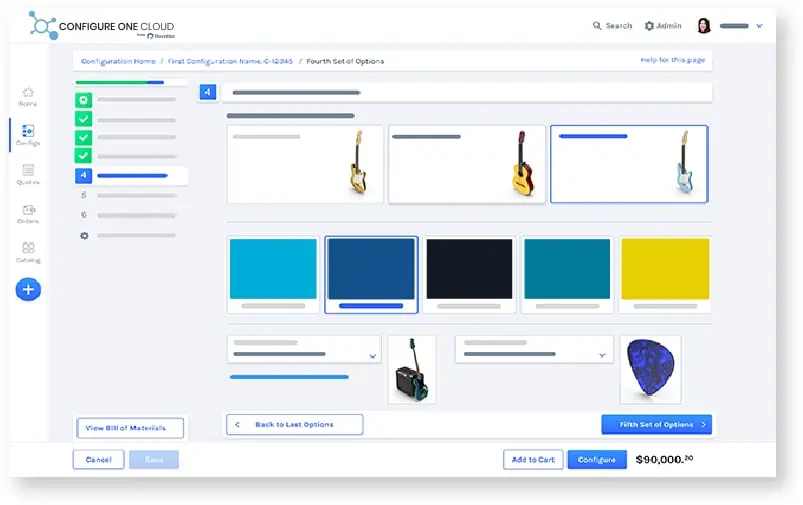The height and width of the screenshot is (505, 803).
Task: Select the Configs sidebar icon
Action: 28,135
